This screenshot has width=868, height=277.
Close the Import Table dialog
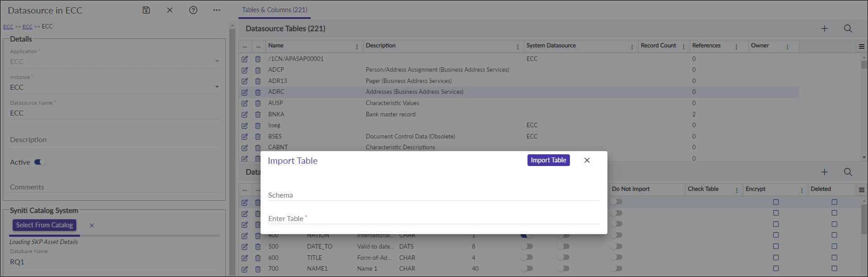click(587, 160)
